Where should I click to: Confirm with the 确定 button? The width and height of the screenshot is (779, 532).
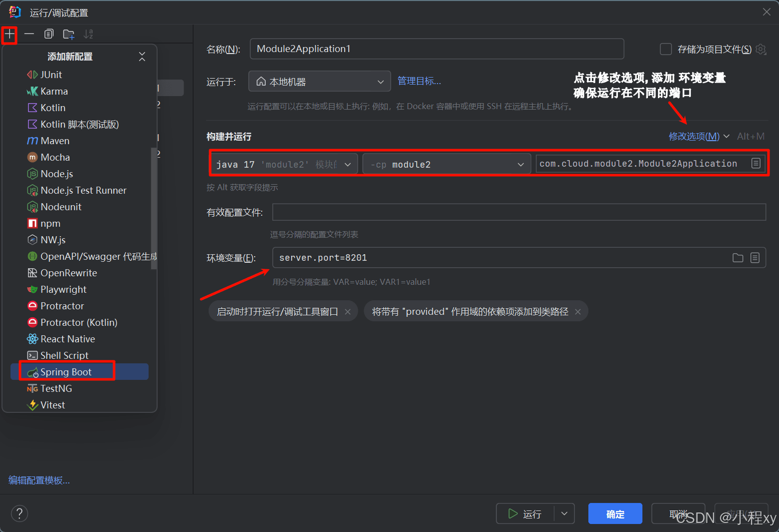615,514
